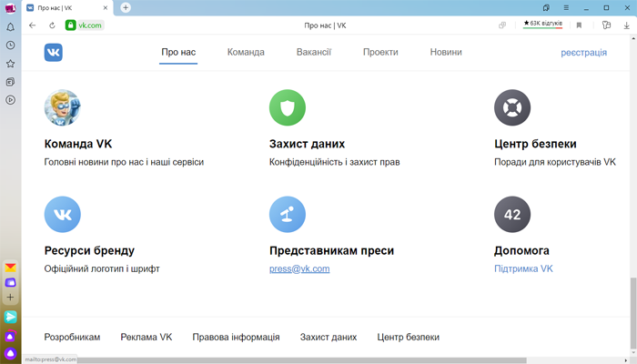
Task: Switch to the Проекти tab
Action: tap(380, 53)
